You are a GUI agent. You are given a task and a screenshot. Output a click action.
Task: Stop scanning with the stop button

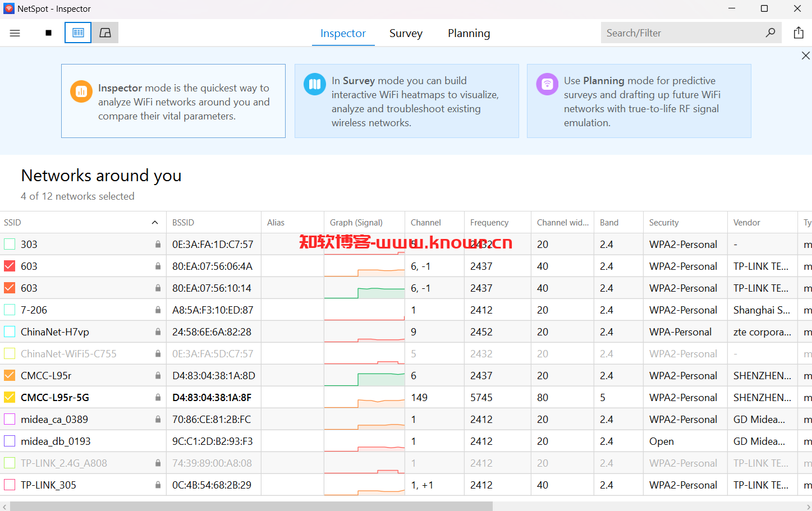pos(49,33)
